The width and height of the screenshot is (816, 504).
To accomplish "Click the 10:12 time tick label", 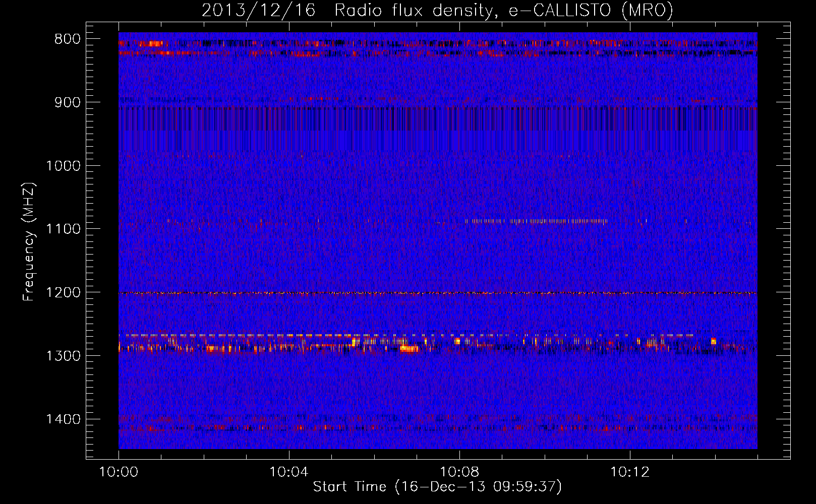I will (x=629, y=472).
